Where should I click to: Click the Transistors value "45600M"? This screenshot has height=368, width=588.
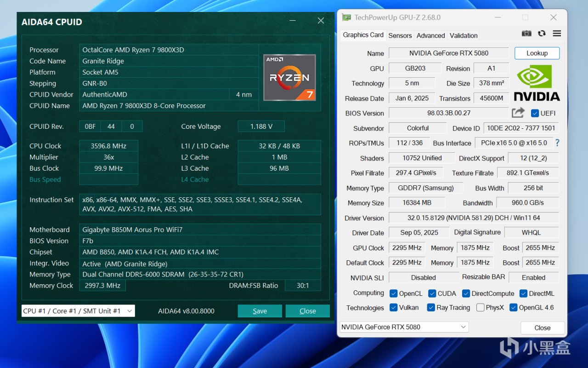pos(492,98)
